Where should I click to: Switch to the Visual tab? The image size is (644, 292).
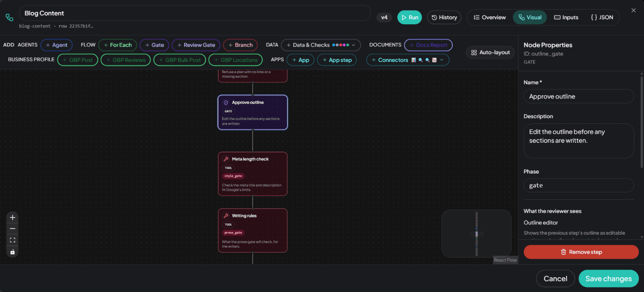tap(530, 17)
